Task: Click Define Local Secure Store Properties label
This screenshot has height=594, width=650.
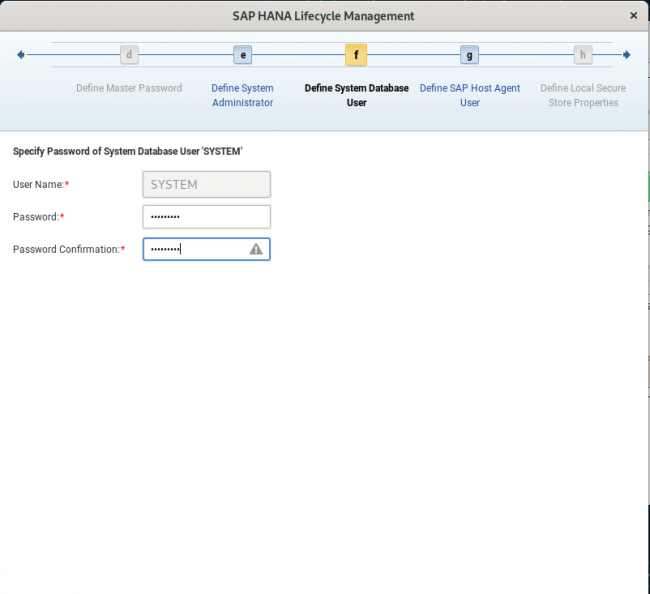Action: [583, 95]
